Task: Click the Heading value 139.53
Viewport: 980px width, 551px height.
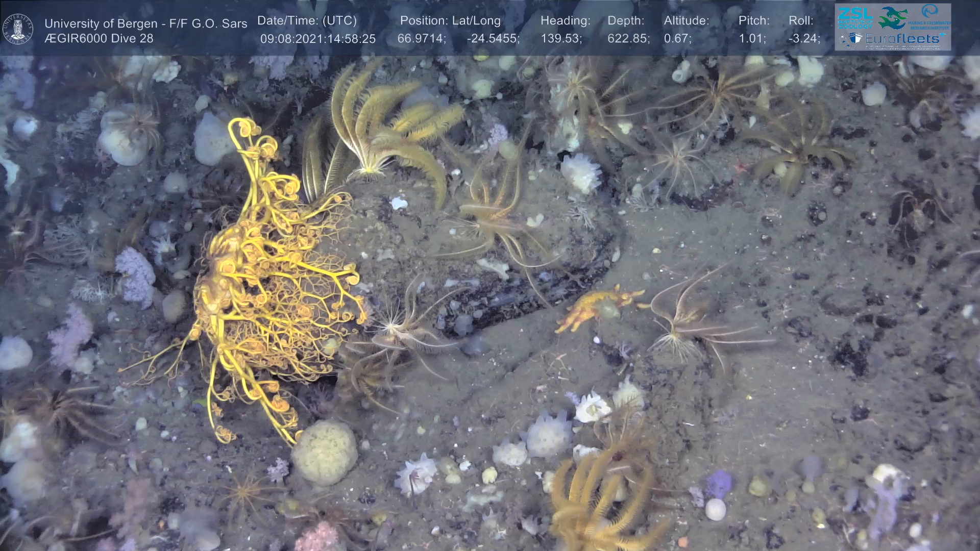Action: pos(561,39)
